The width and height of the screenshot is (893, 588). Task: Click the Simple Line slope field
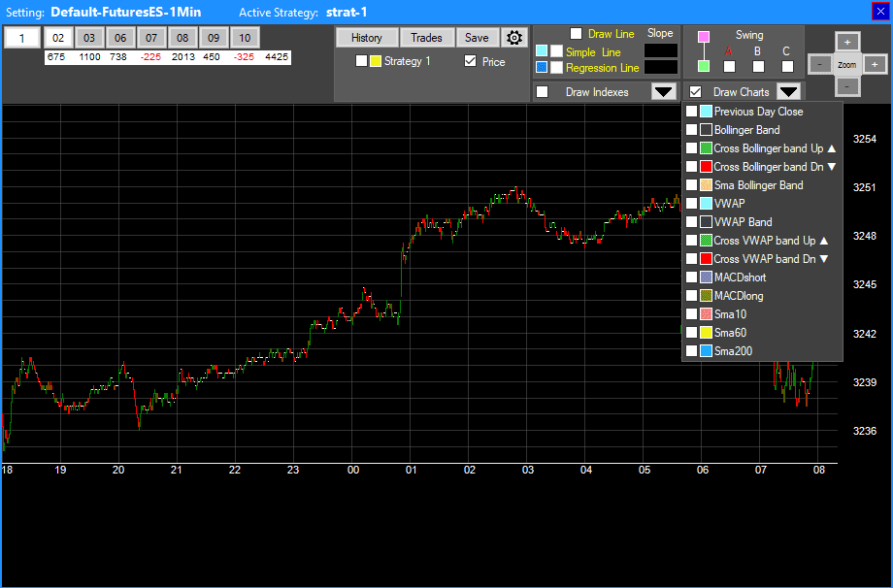click(661, 51)
